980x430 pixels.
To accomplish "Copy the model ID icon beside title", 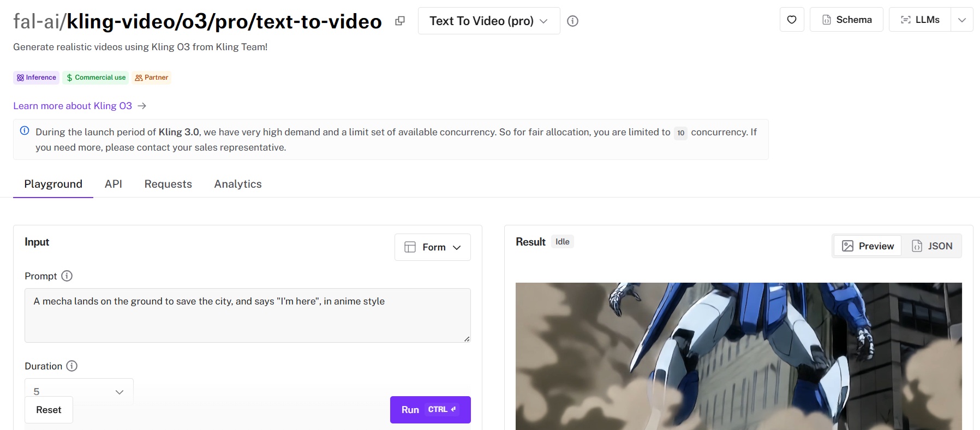I will click(x=400, y=21).
